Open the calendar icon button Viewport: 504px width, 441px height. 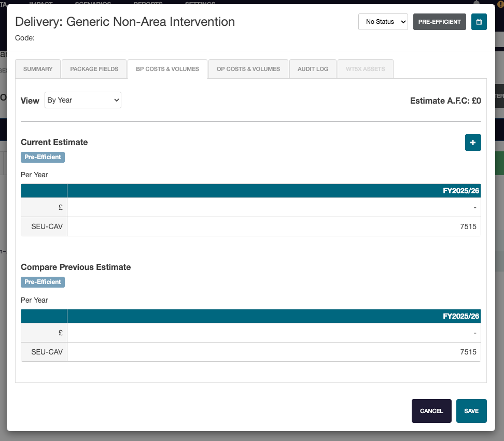click(479, 22)
